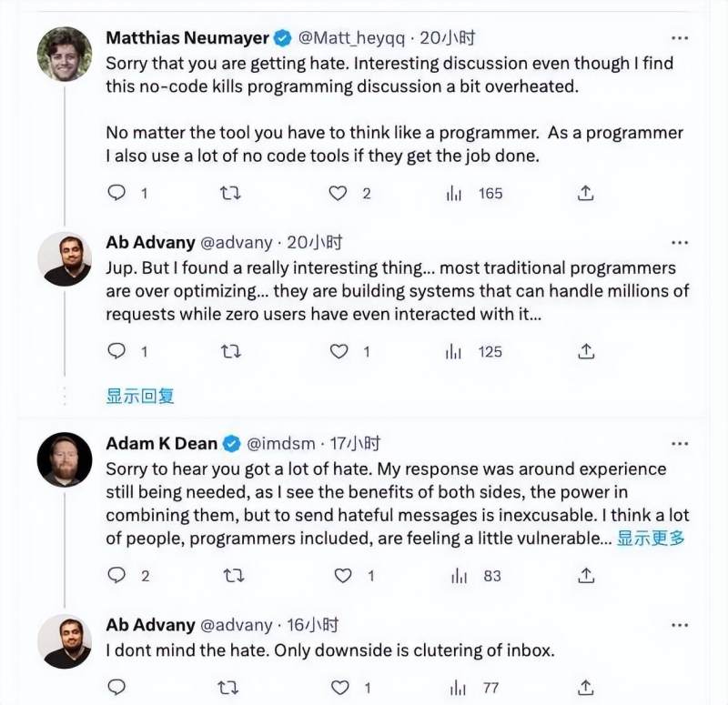728x705 pixels.
Task: Open Adam K Dean's profile name link
Action: (x=162, y=444)
